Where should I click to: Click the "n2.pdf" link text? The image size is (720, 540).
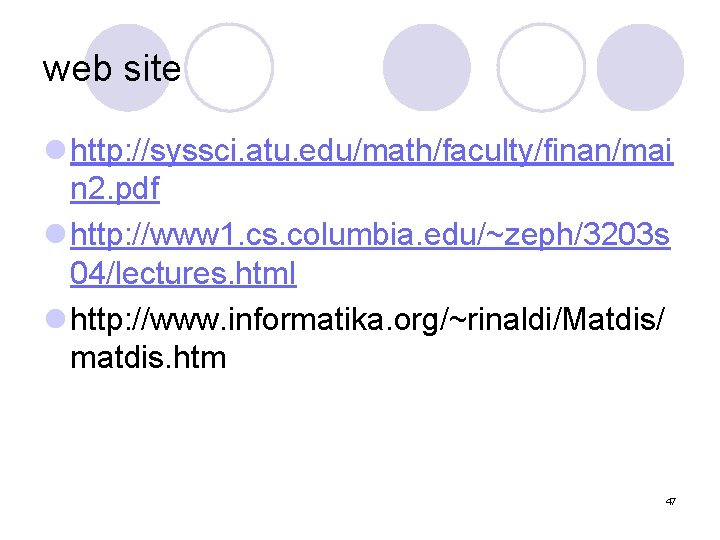tap(115, 189)
